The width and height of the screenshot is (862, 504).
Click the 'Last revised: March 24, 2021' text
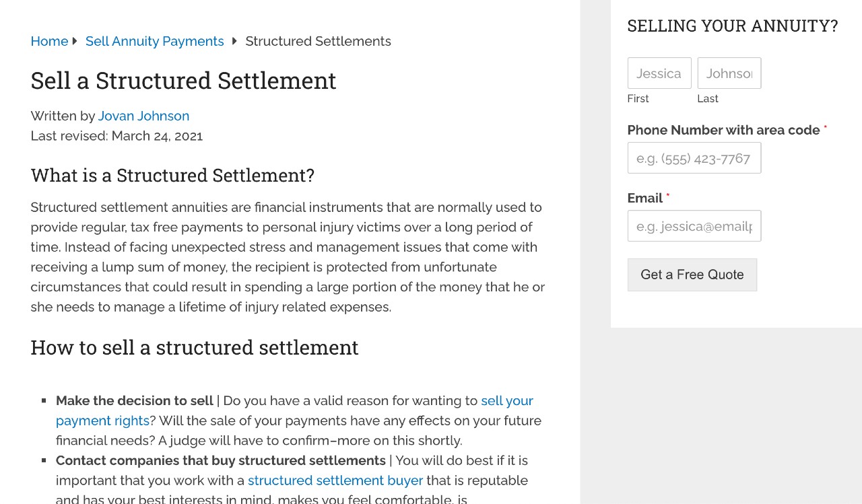117,136
